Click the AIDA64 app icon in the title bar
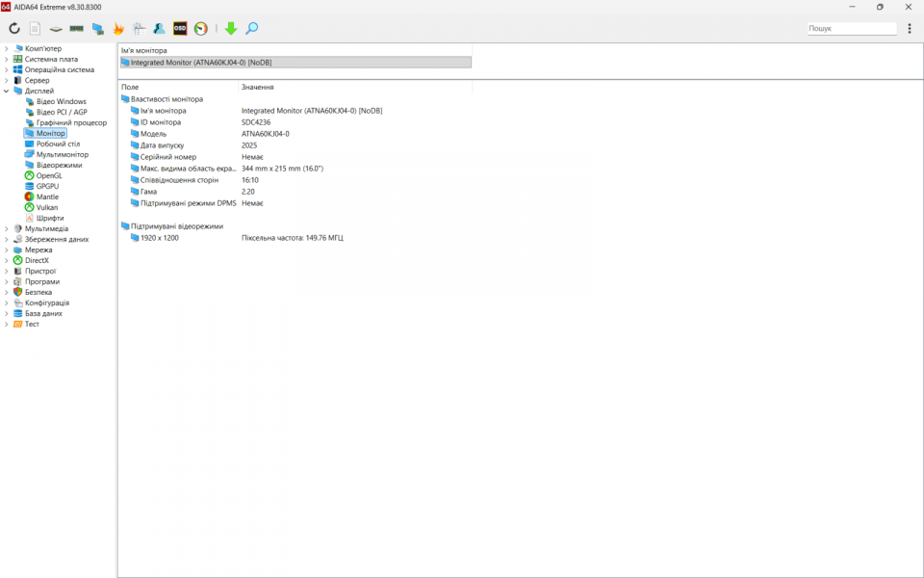924x578 pixels. (x=6, y=7)
